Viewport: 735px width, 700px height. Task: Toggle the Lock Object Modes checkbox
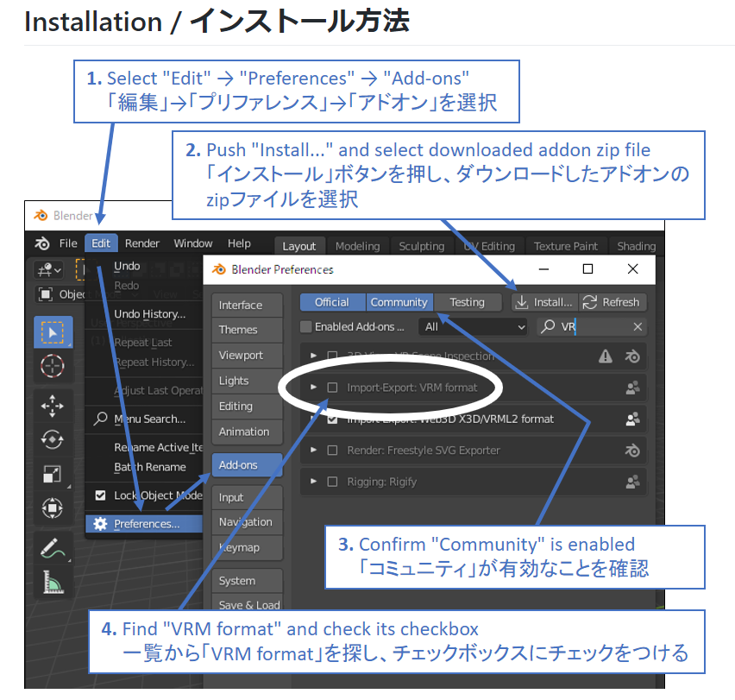point(100,495)
